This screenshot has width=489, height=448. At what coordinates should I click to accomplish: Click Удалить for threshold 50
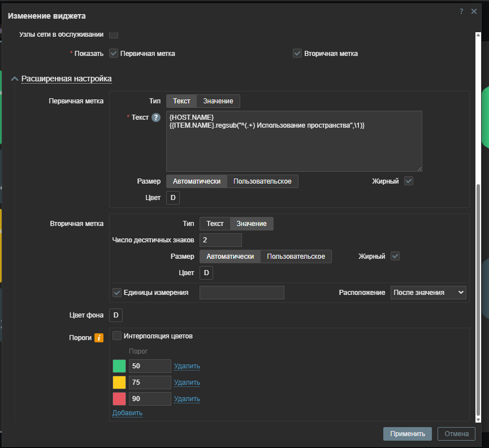click(187, 366)
